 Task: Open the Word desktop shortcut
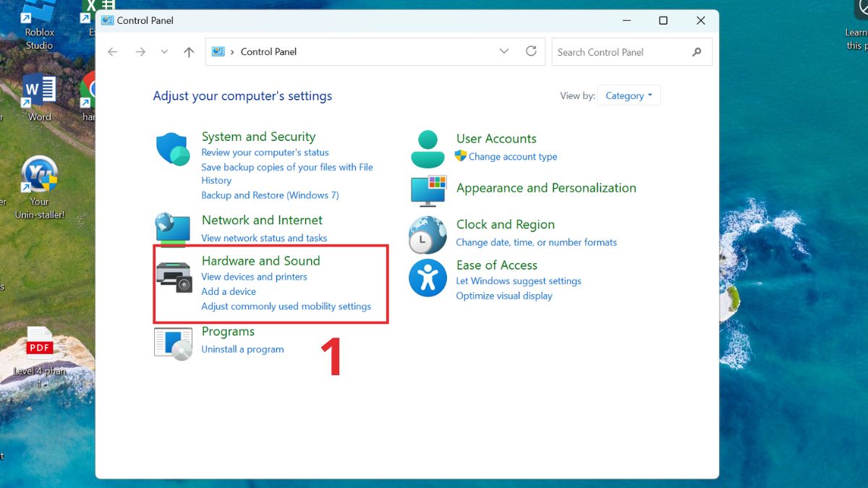39,98
